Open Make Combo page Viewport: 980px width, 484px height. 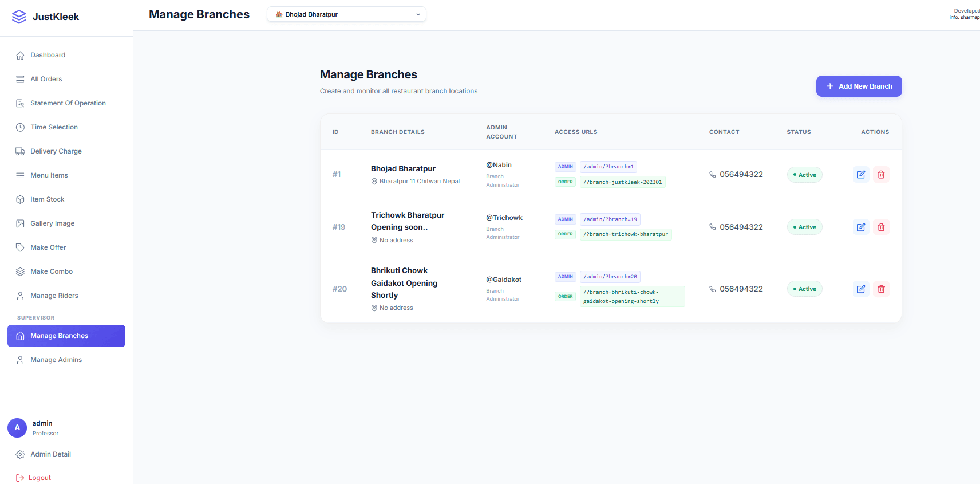[66, 271]
